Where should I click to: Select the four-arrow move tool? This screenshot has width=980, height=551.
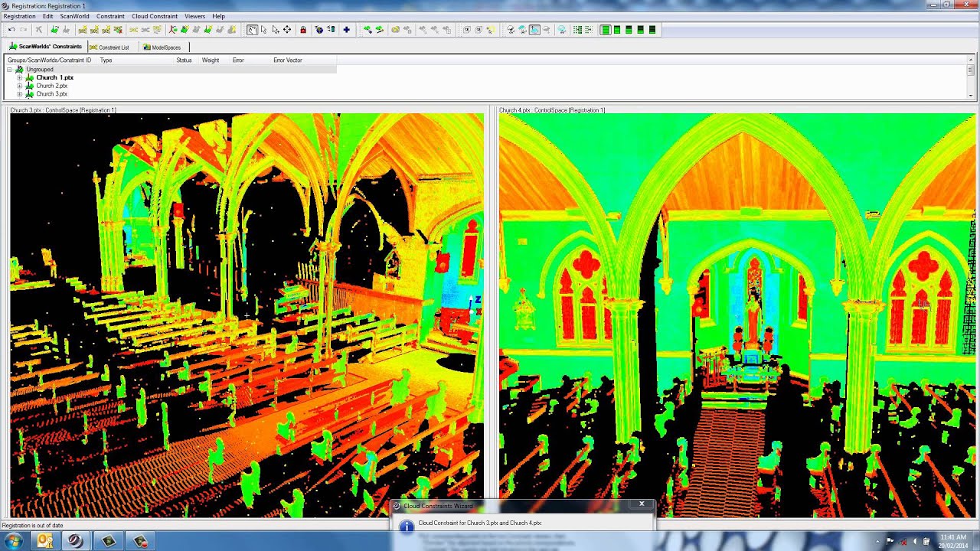tap(287, 30)
